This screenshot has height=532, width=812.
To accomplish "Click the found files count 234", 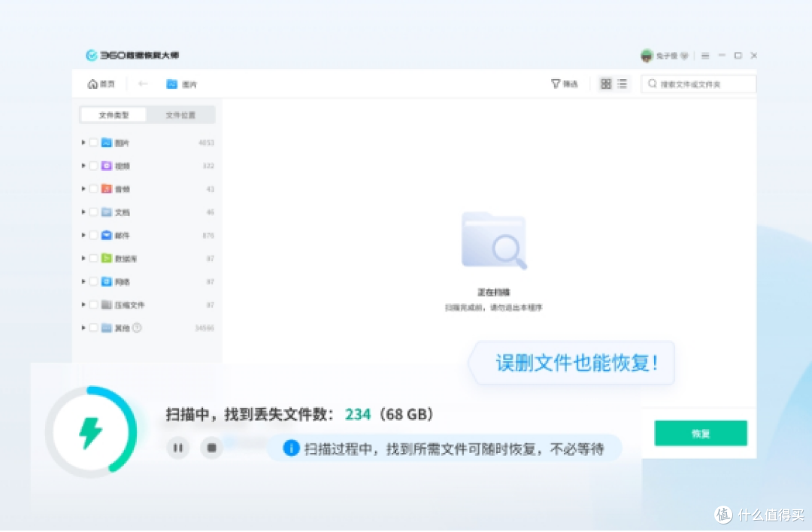I will coord(358,415).
